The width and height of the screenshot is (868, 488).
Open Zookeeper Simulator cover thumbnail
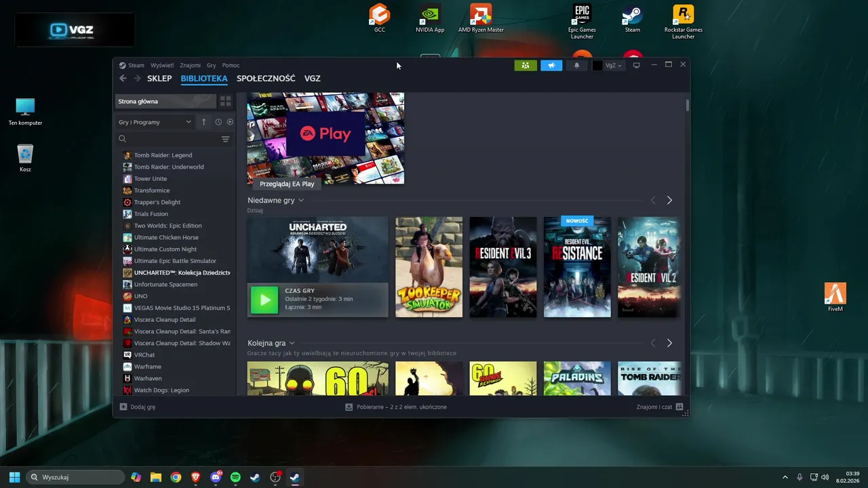(x=429, y=267)
